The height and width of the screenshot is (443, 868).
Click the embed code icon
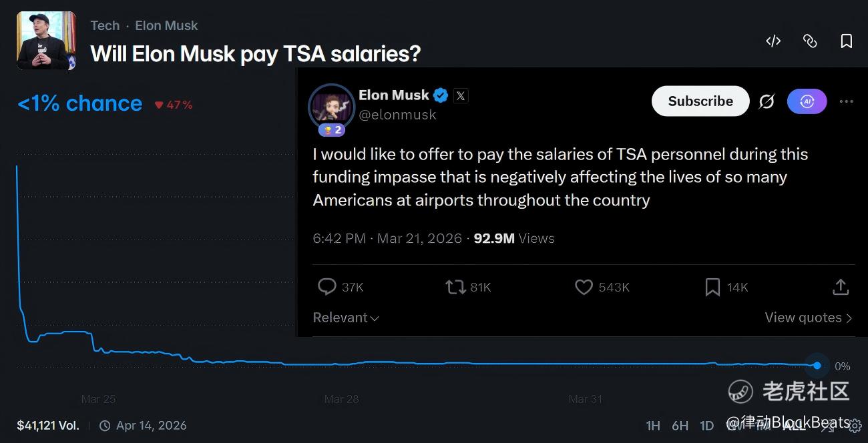(x=773, y=41)
